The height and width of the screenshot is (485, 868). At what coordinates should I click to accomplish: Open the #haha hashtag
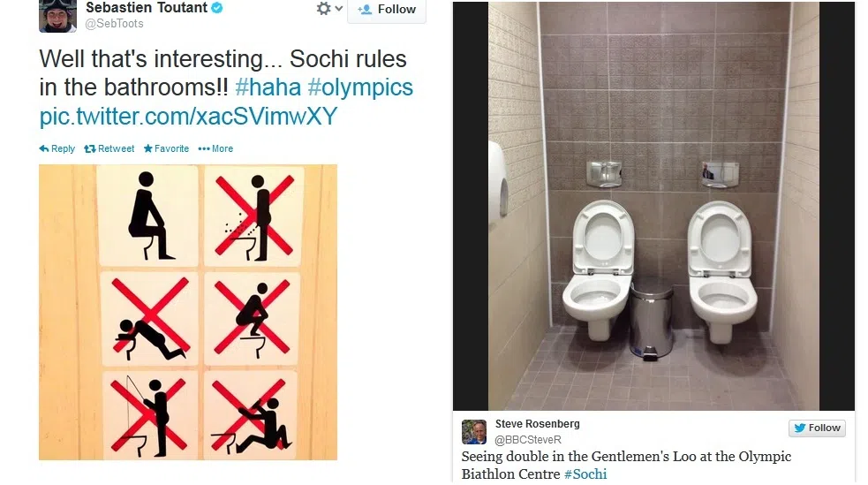point(268,87)
